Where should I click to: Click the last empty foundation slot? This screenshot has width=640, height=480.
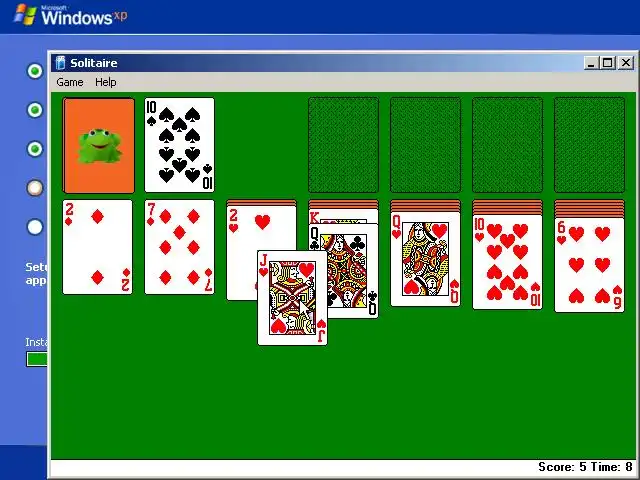589,145
